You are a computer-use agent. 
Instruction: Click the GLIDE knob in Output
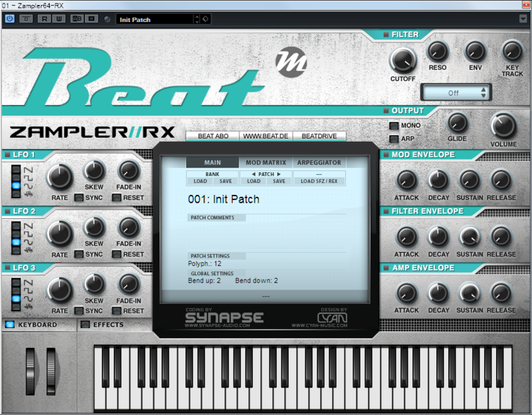(458, 123)
